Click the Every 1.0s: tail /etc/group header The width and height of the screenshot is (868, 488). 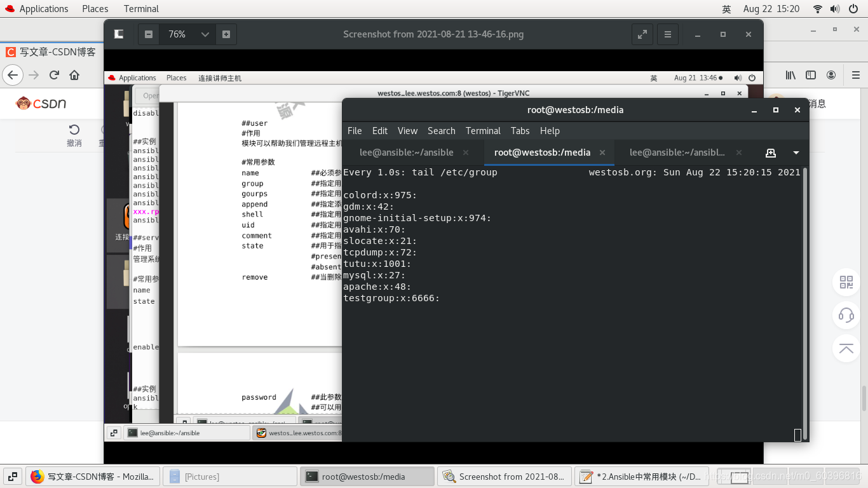point(420,172)
